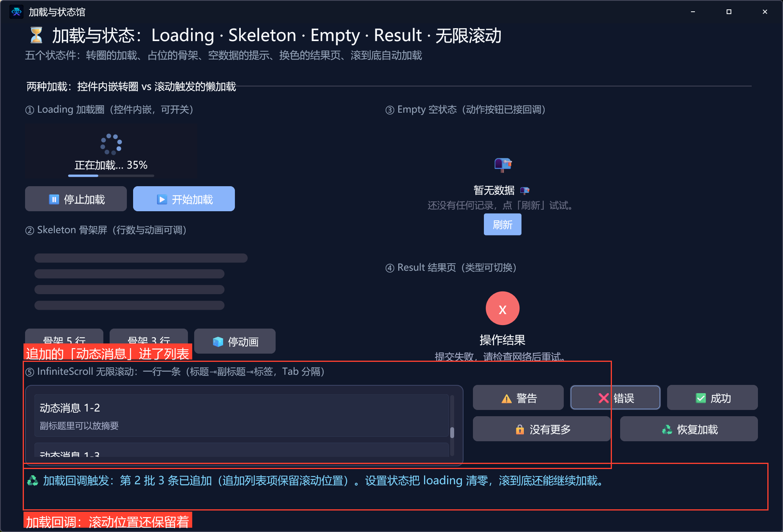The width and height of the screenshot is (783, 532).
Task: Click the 操作结果 result title
Action: (502, 340)
